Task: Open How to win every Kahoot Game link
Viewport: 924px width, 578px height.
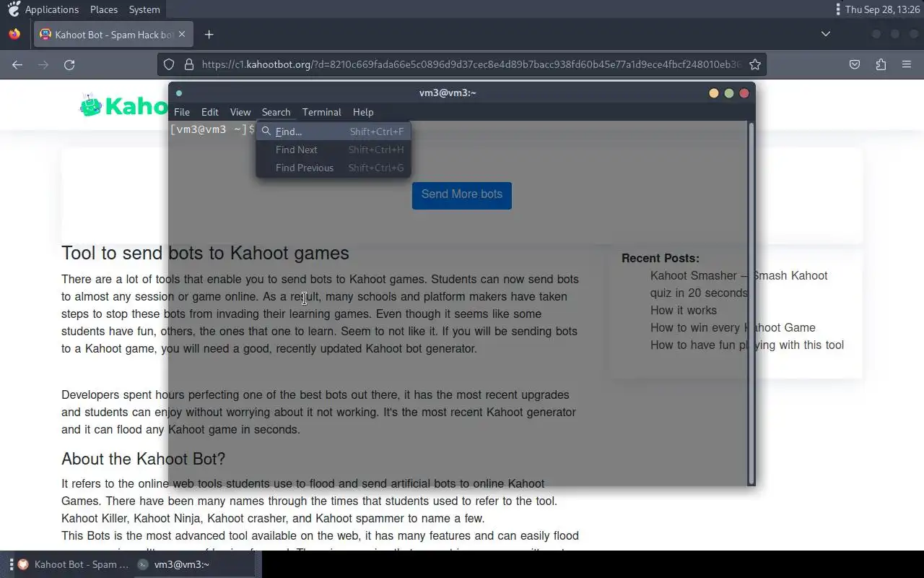Action: 733,327
